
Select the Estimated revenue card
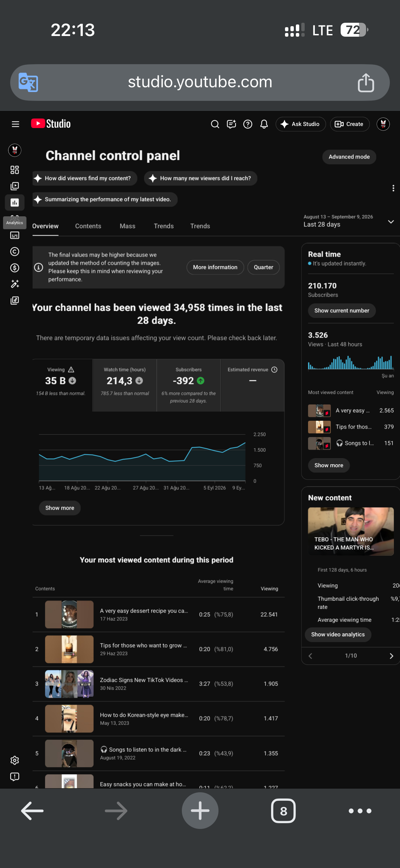252,385
